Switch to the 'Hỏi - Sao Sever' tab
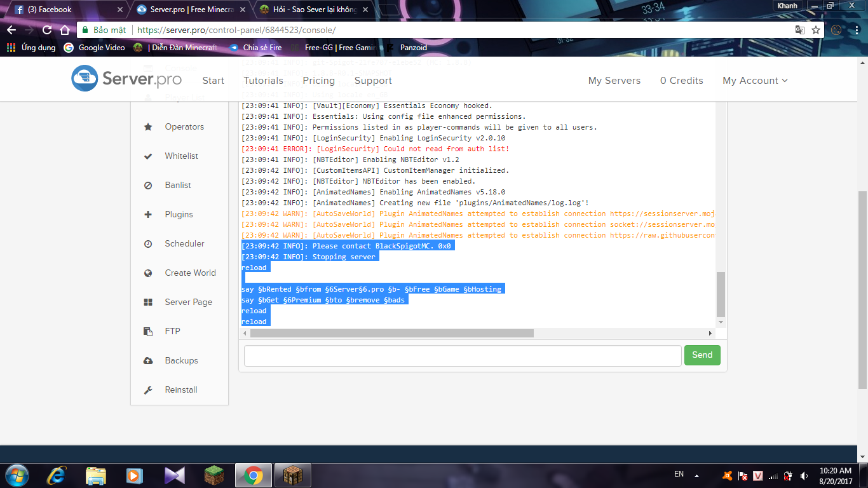This screenshot has height=488, width=868. pos(315,10)
